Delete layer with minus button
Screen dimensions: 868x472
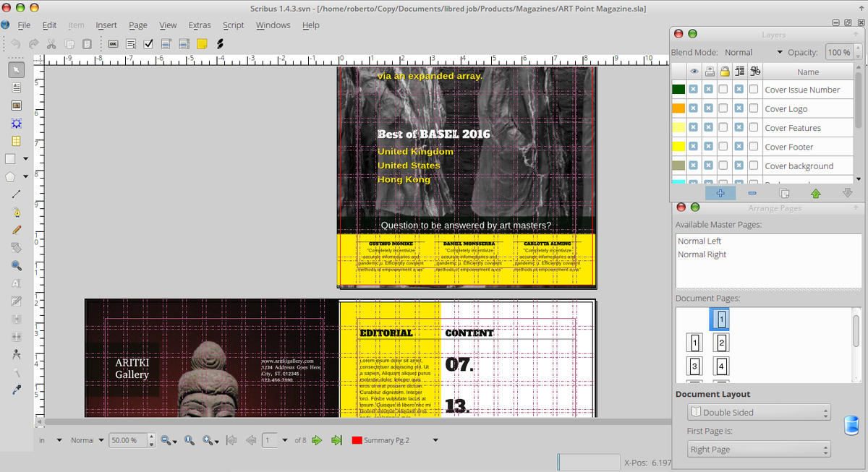click(752, 193)
